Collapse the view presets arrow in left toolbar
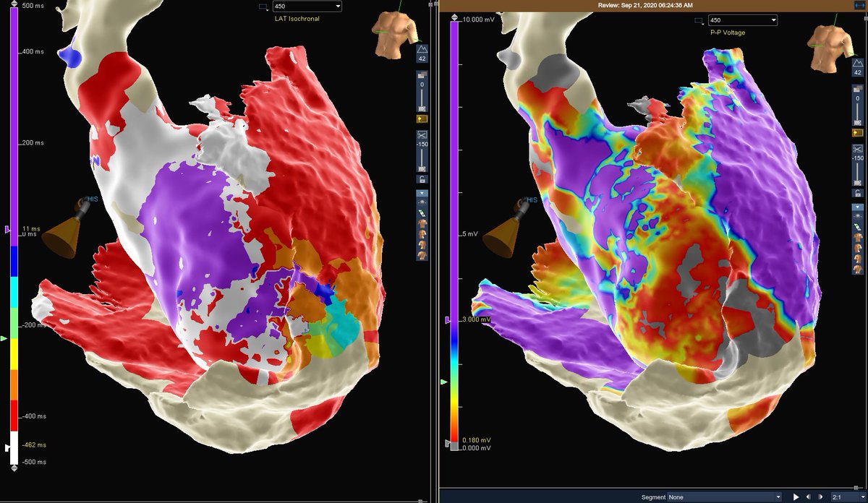The width and height of the screenshot is (868, 503). pos(422,192)
